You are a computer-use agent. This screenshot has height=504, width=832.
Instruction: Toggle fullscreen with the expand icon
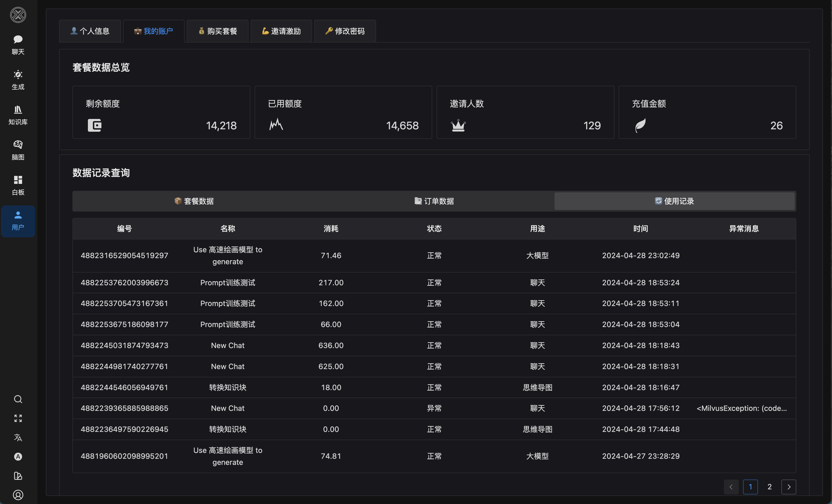pyautogui.click(x=18, y=418)
